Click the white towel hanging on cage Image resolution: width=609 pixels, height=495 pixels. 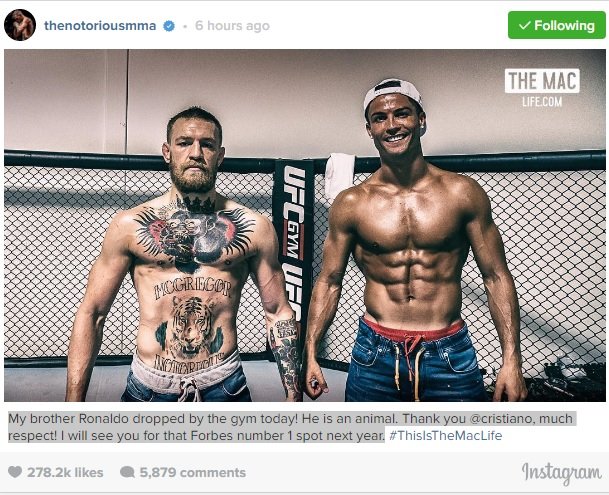[x=340, y=176]
